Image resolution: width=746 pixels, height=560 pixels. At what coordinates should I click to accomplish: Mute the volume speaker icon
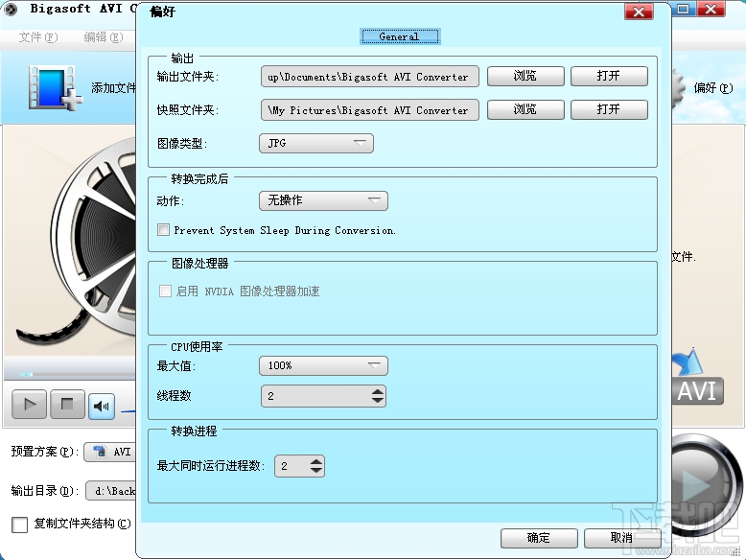[102, 407]
